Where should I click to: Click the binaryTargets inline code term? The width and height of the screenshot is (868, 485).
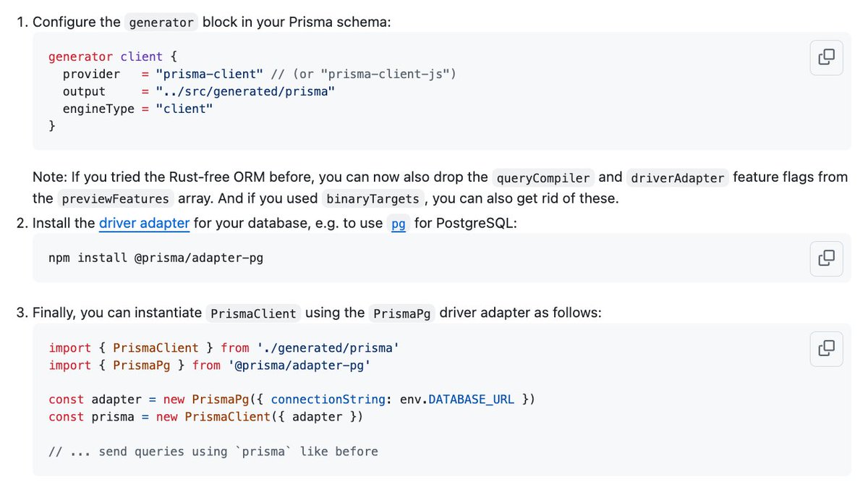pos(373,198)
